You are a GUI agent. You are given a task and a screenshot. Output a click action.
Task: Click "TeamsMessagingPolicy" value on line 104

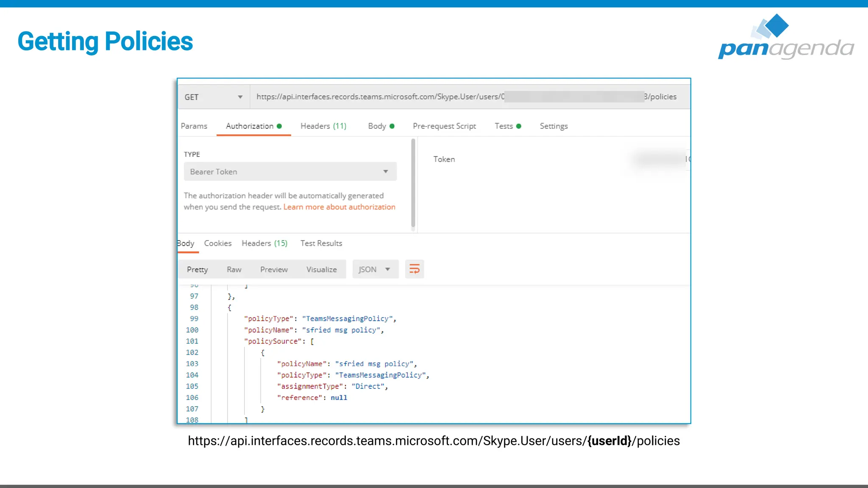click(x=381, y=375)
